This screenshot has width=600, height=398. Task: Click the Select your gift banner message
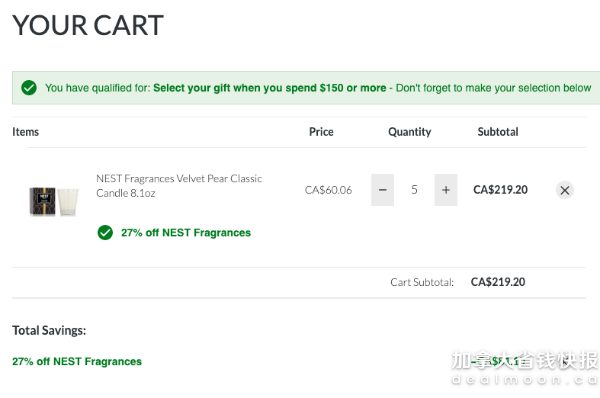(x=318, y=88)
